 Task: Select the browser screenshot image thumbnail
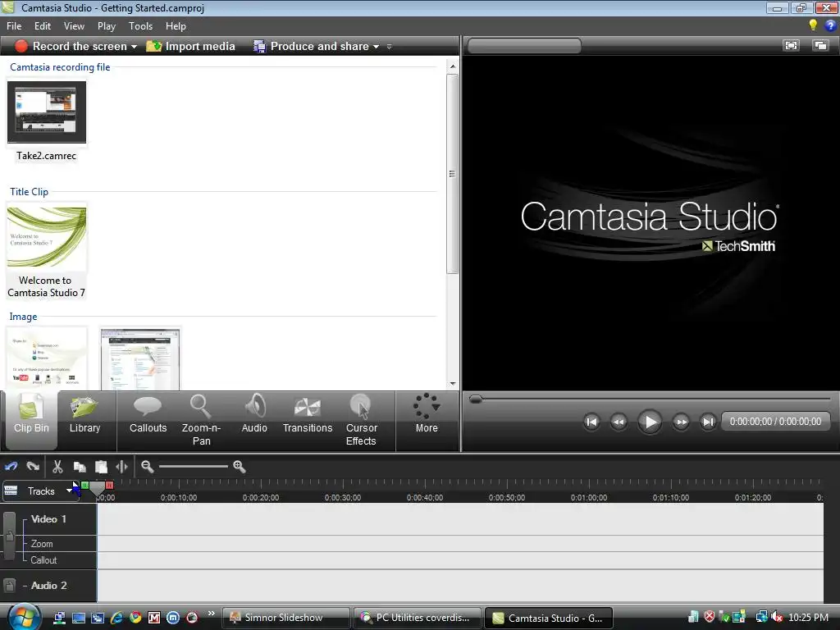click(139, 358)
